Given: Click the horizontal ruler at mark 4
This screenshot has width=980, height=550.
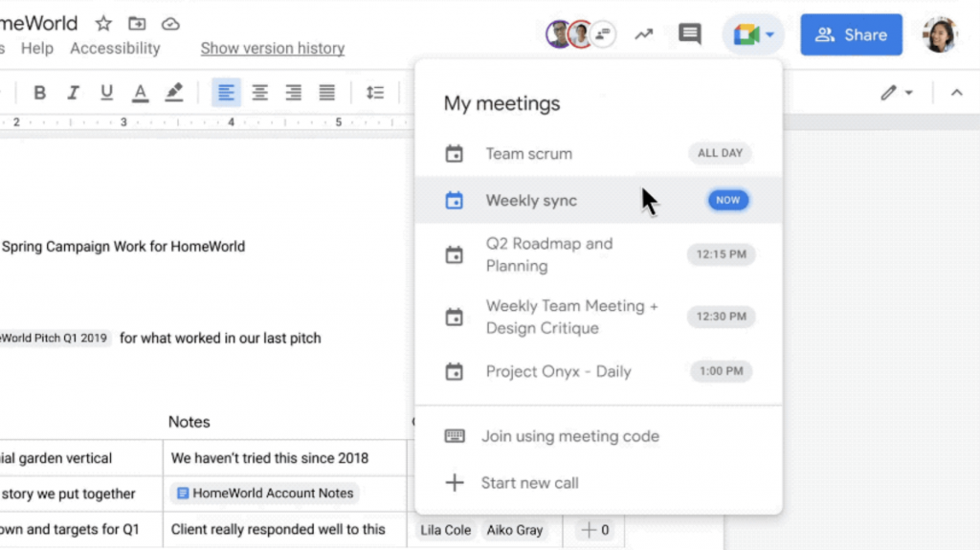Looking at the screenshot, I should click(231, 121).
